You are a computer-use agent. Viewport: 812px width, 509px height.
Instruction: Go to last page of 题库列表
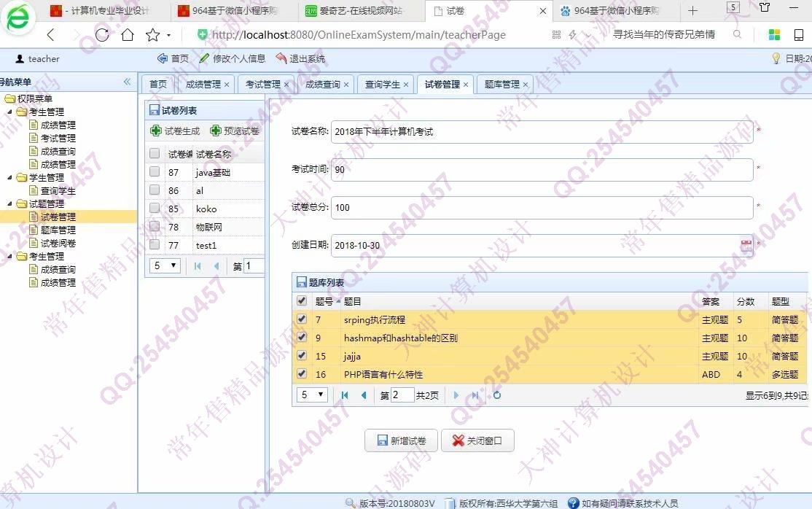pyautogui.click(x=475, y=395)
